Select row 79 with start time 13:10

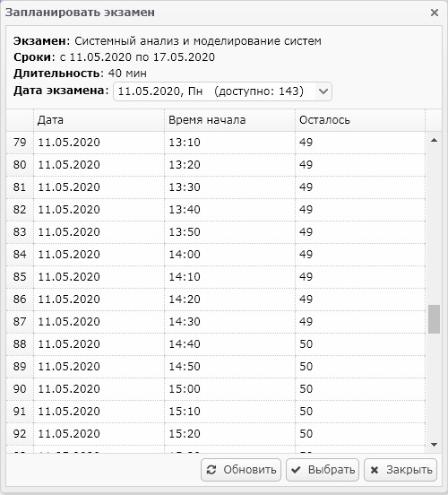(215, 143)
